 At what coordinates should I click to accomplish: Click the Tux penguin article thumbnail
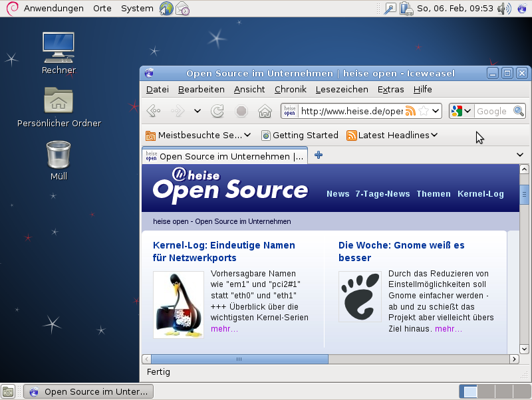coord(178,305)
